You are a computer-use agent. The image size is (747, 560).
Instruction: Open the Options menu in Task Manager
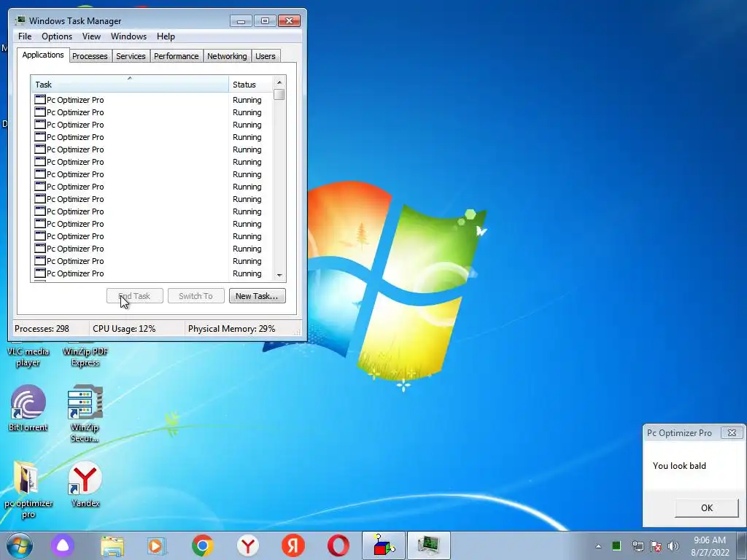[57, 36]
